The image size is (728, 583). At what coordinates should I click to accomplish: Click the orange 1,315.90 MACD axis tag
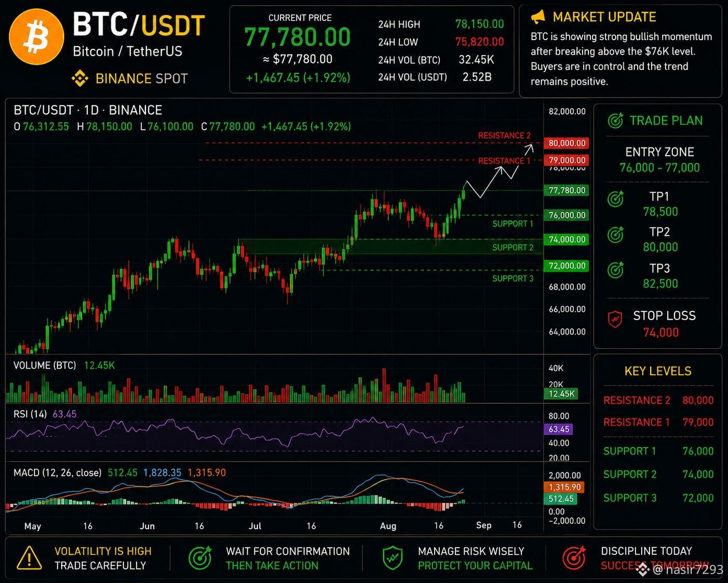pos(564,487)
